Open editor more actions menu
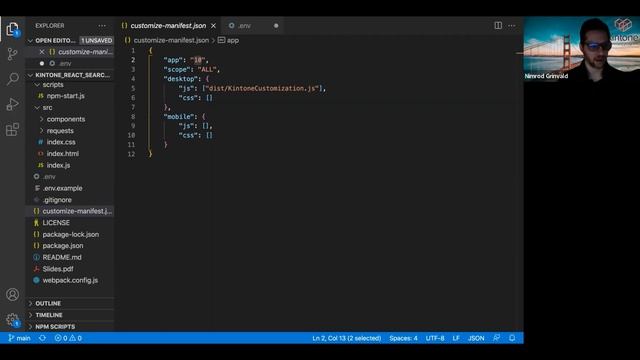Viewport: 640px width, 360px height. click(511, 25)
